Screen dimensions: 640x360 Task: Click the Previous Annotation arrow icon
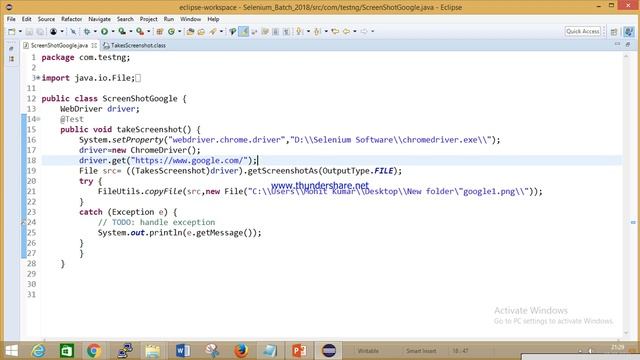[317, 31]
